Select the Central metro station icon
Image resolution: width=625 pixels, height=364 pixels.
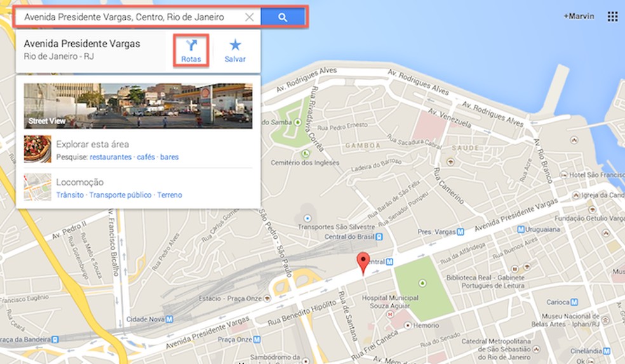(389, 262)
